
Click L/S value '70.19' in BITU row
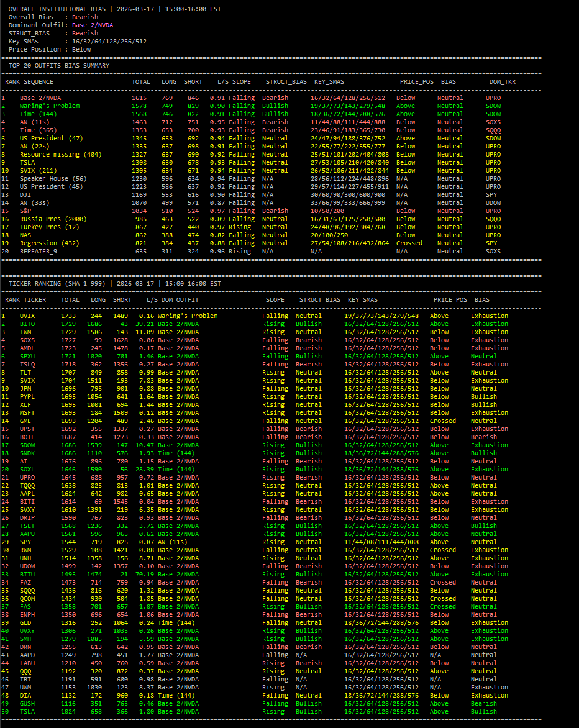point(145,575)
